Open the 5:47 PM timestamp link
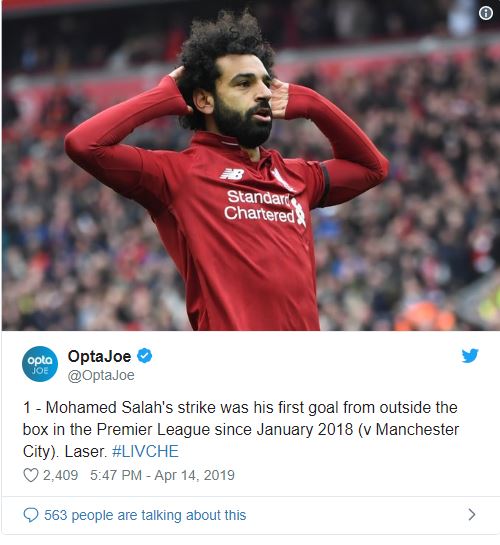 116,475
